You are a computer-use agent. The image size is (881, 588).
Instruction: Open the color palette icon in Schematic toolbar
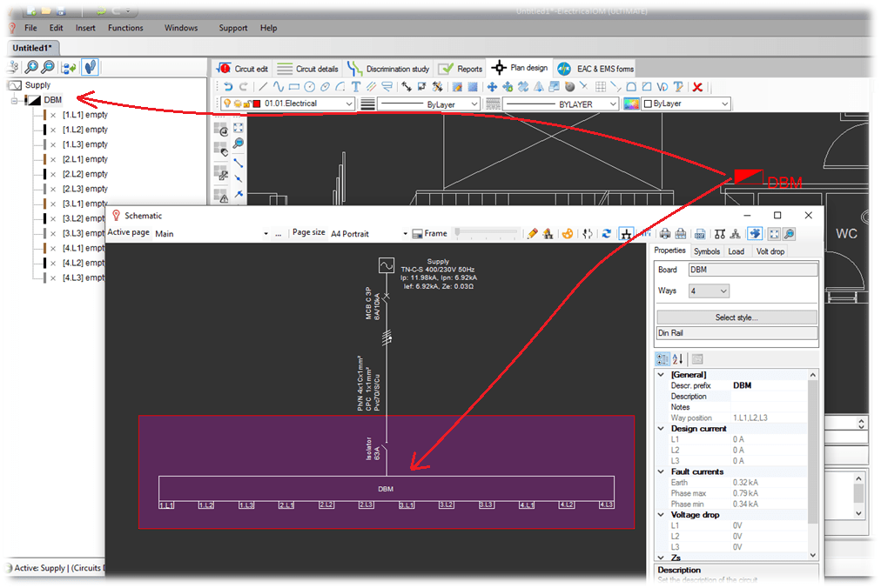click(x=566, y=233)
